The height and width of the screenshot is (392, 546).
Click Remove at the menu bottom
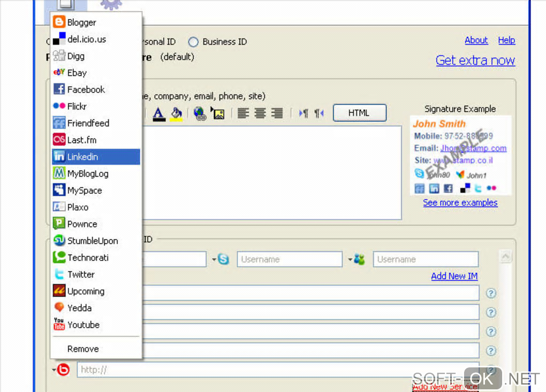tap(96, 349)
